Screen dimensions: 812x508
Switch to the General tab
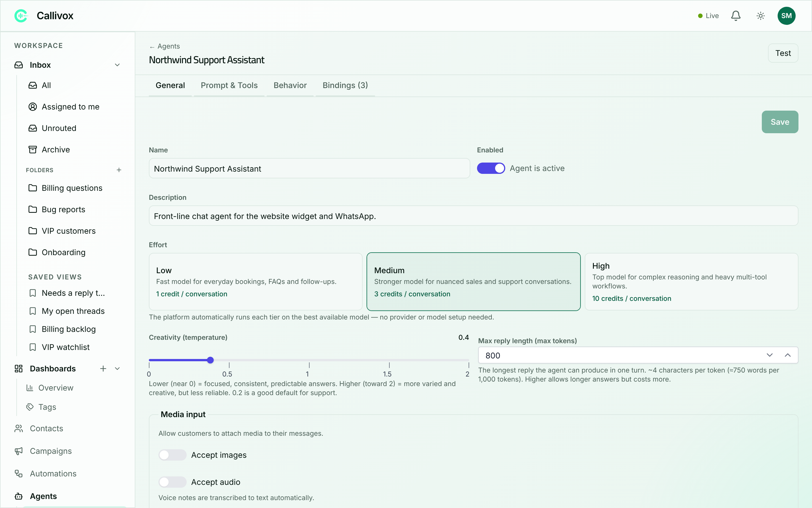(170, 85)
